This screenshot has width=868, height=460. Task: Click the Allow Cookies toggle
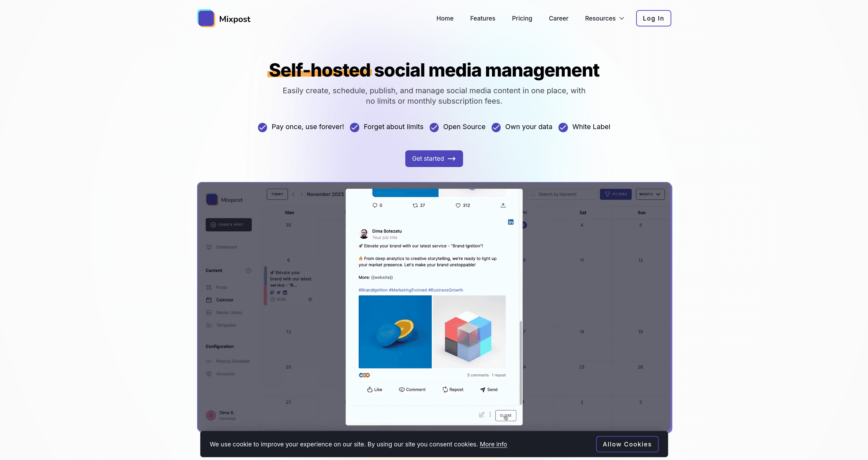tap(627, 444)
